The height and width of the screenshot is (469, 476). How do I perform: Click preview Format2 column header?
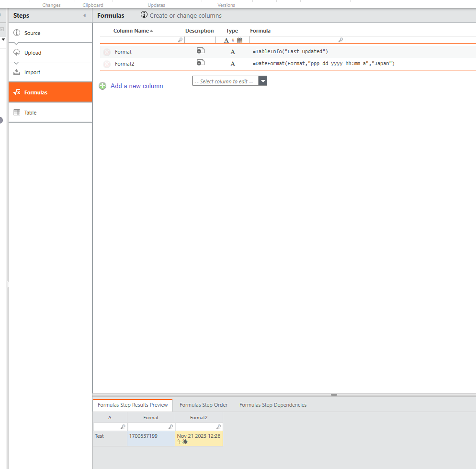click(x=199, y=418)
